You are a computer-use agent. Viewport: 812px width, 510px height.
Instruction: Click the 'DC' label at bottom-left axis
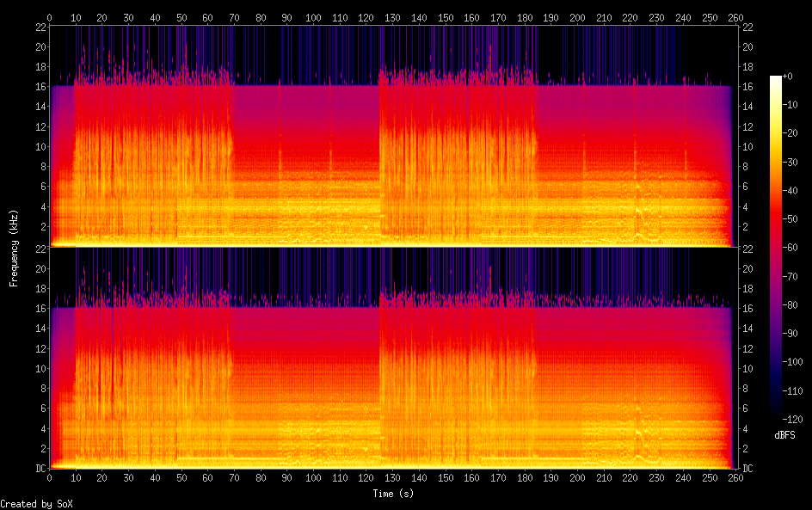click(x=40, y=469)
